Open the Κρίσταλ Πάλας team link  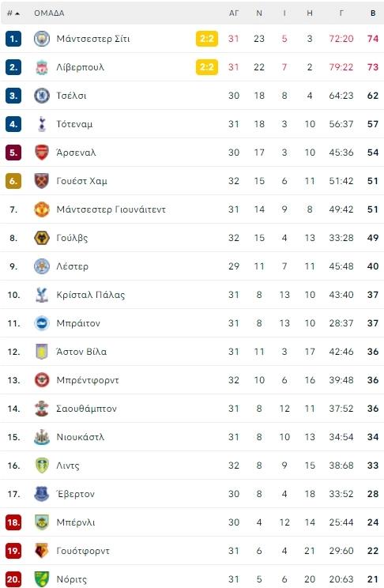click(x=90, y=295)
